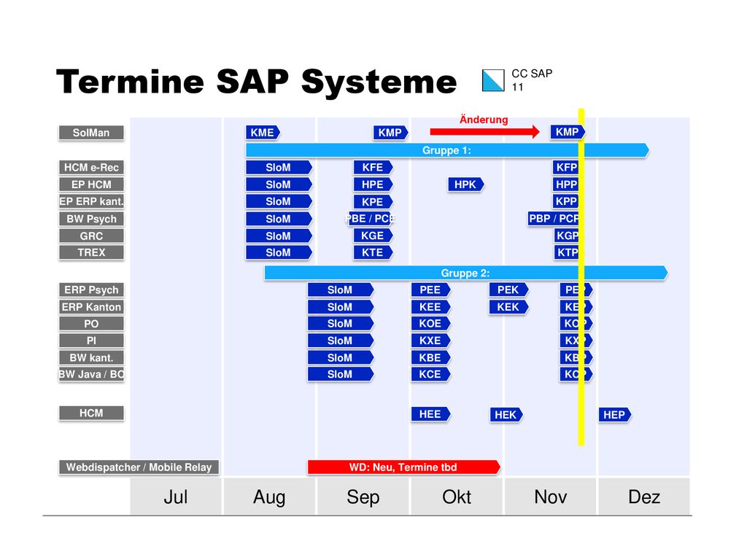Click the KMP marker in the Nov column
The height and width of the screenshot is (560, 747).
[x=568, y=132]
